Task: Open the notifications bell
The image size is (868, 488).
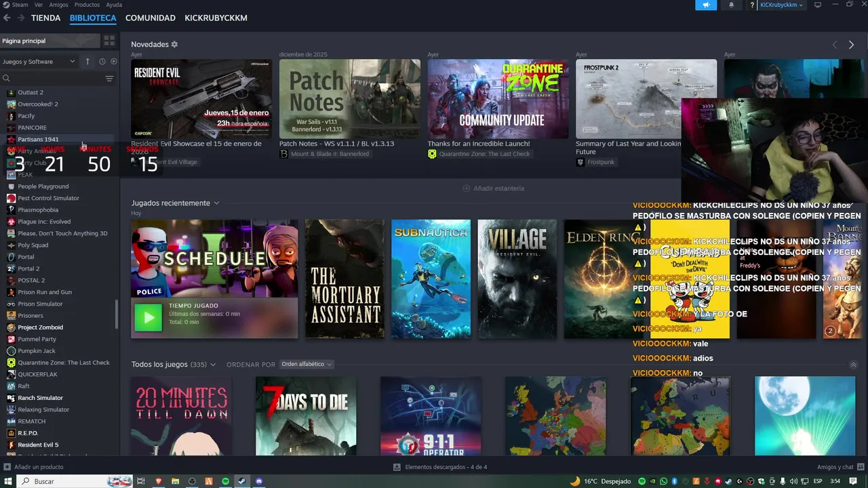Action: point(731,5)
